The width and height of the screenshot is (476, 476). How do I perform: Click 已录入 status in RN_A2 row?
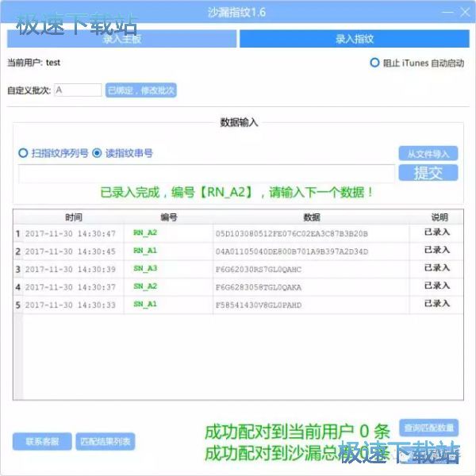point(437,232)
